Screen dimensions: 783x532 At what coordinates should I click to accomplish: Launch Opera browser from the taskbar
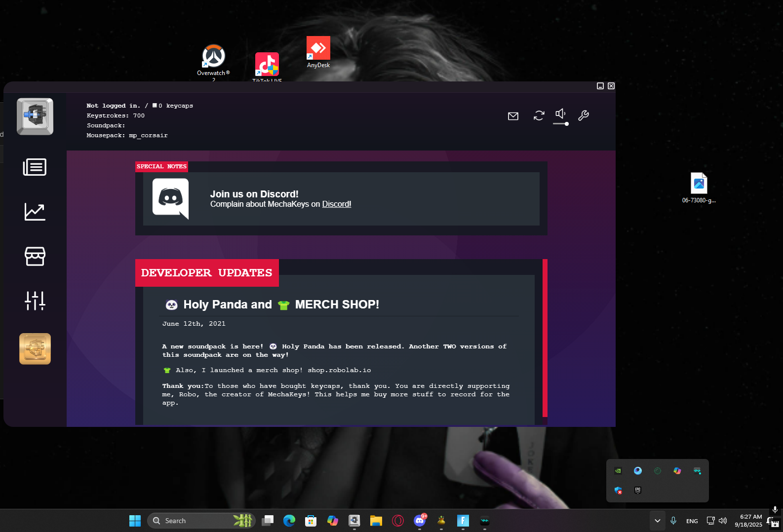coord(398,521)
